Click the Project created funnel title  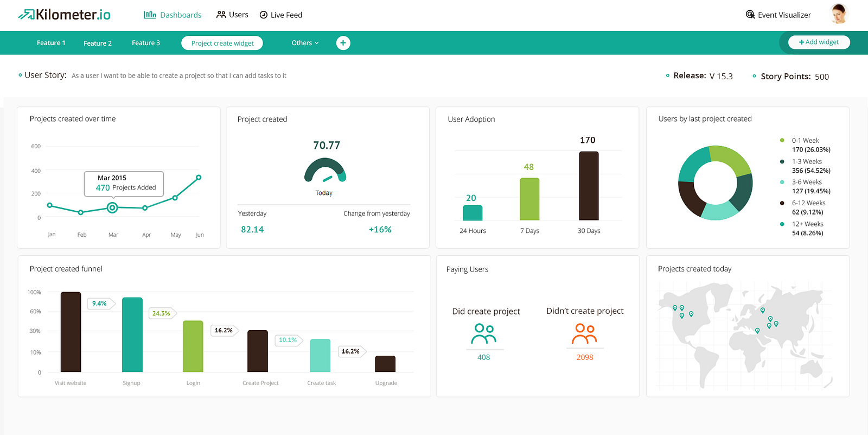click(66, 269)
